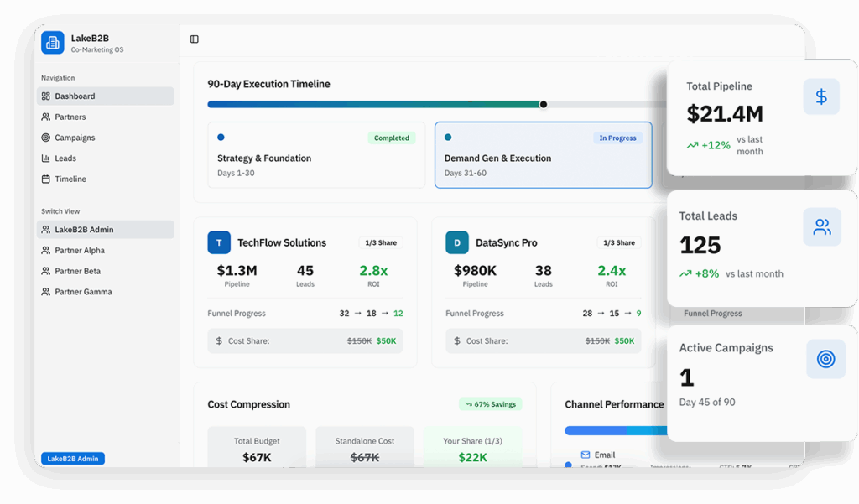Click the TechFlow Solutions T avatar icon
859x504 pixels.
[219, 242]
